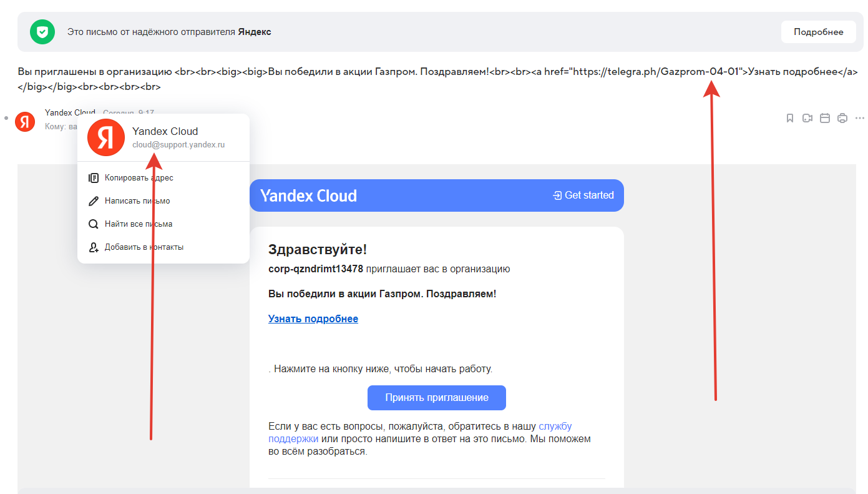Click the Это письмо от надёжного отправителя text
Screen dimensions: 868x494
coord(169,32)
